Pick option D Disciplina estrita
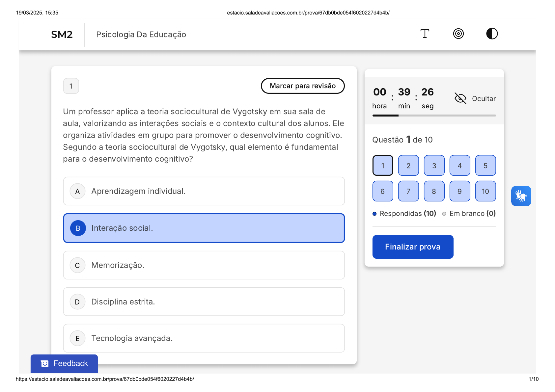Viewport: 555px width, 392px height. [x=204, y=302]
